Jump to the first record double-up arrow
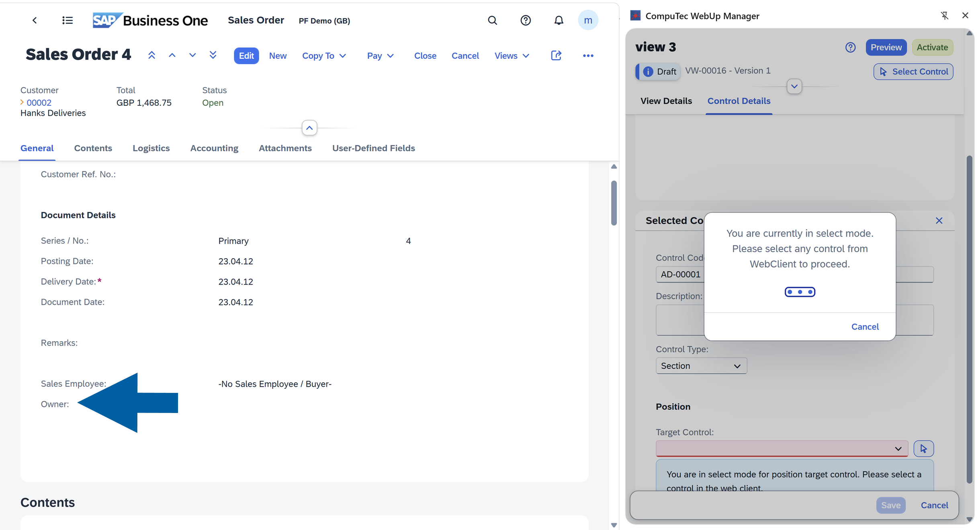This screenshot has height=530, width=980. coord(151,55)
